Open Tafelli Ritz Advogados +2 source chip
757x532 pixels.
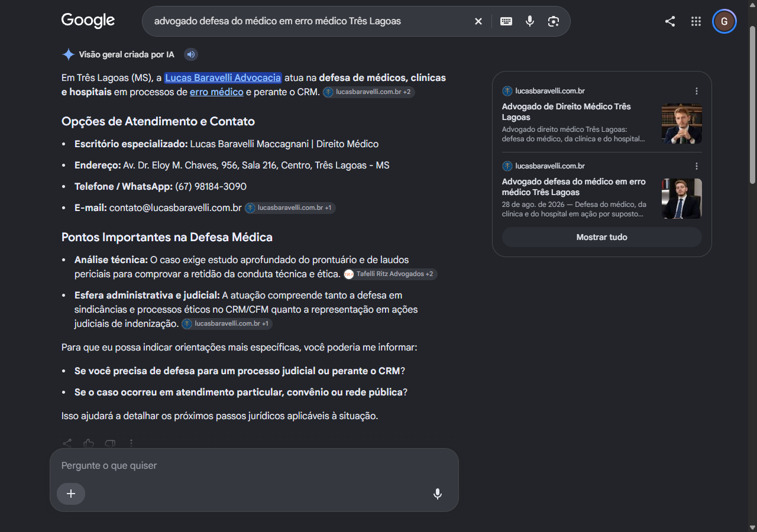[x=390, y=274]
